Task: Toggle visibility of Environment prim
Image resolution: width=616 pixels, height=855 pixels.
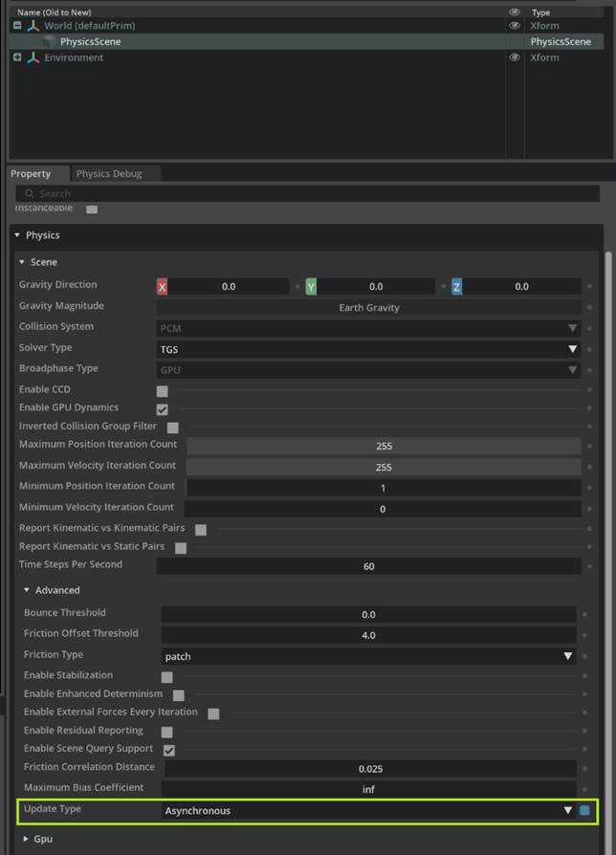Action: pos(514,57)
